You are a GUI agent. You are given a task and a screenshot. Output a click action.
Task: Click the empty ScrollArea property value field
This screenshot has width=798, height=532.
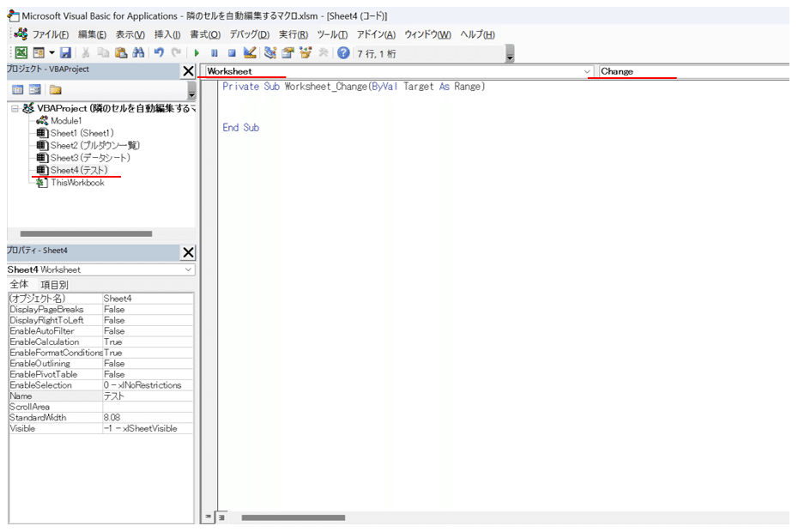pos(148,407)
